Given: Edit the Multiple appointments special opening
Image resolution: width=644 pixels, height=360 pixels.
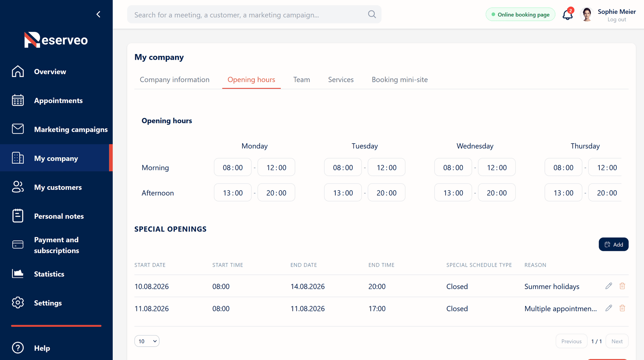Looking at the screenshot, I should [x=609, y=308].
